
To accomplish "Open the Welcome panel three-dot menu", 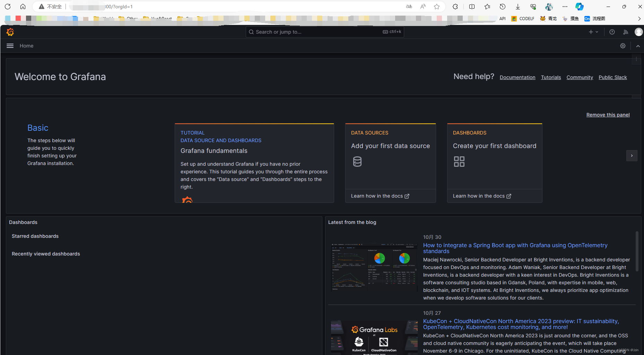I will tap(636, 59).
